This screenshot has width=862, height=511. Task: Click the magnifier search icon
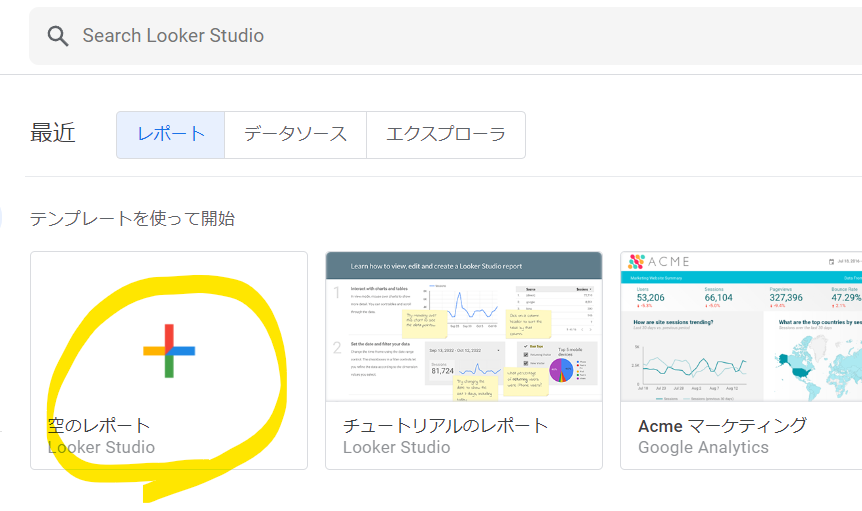(58, 36)
